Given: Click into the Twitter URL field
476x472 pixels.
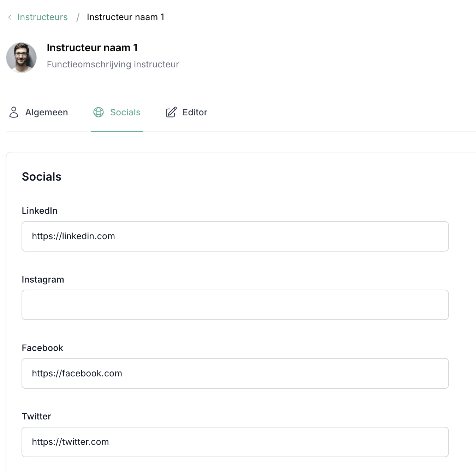Looking at the screenshot, I should (235, 442).
